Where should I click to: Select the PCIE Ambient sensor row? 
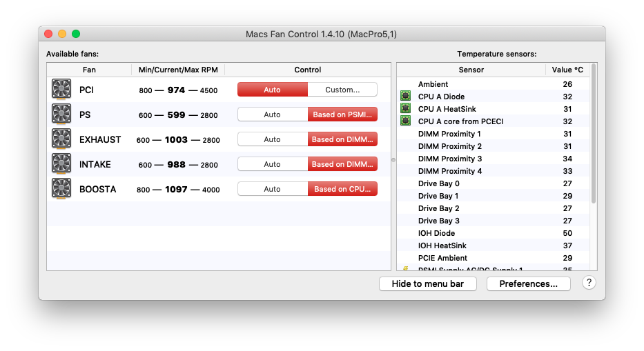494,258
